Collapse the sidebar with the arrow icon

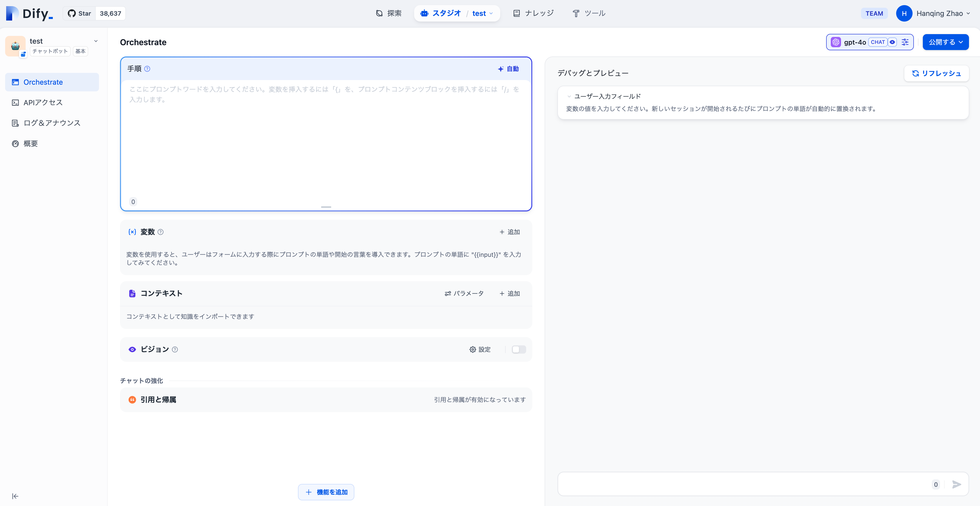pos(15,496)
